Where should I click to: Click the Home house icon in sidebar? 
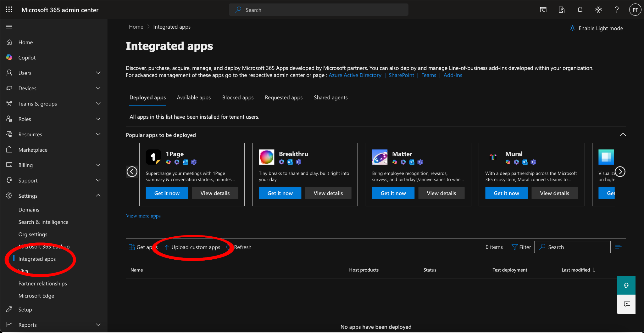coord(9,42)
